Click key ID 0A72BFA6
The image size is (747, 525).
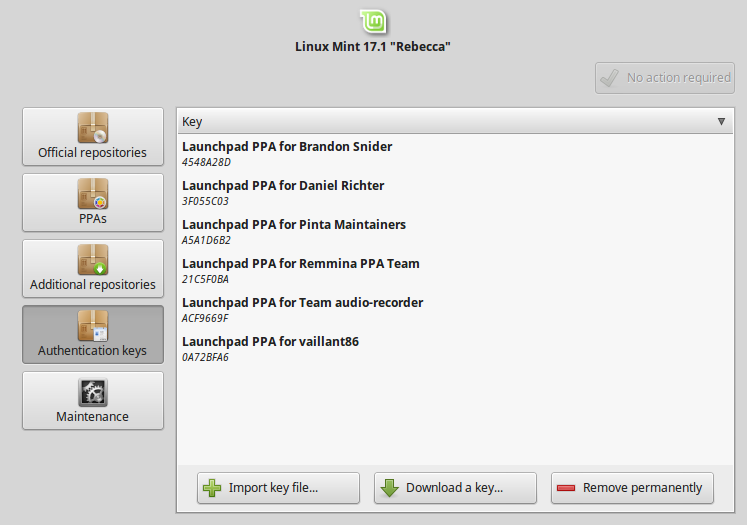(x=205, y=358)
